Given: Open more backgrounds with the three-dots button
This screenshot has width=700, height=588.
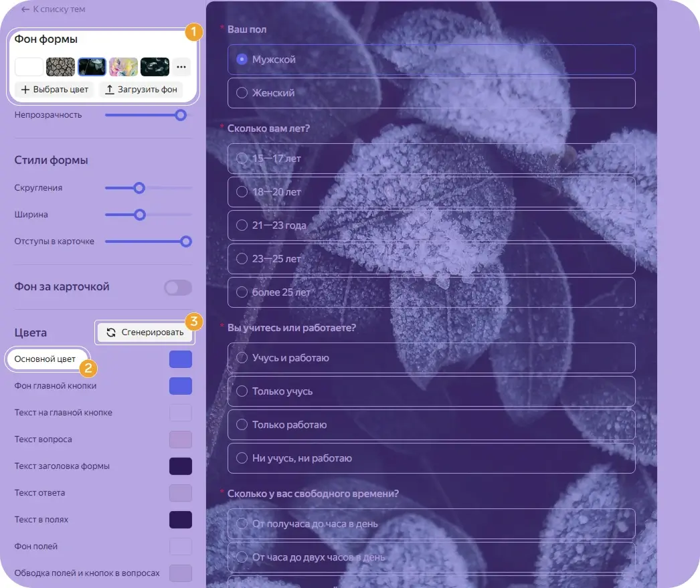Looking at the screenshot, I should coord(181,67).
